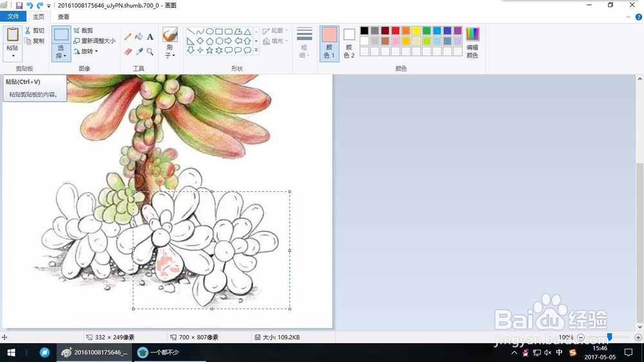Choose the Cloud callout shape
The height and width of the screenshot is (362, 644).
[x=247, y=50]
